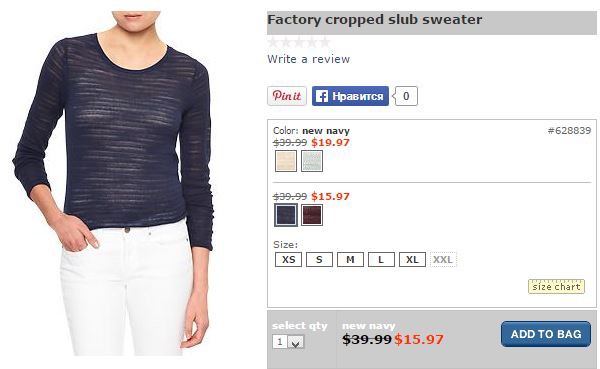Select the cream beige color swatch
The width and height of the screenshot is (600, 369).
pyautogui.click(x=286, y=161)
